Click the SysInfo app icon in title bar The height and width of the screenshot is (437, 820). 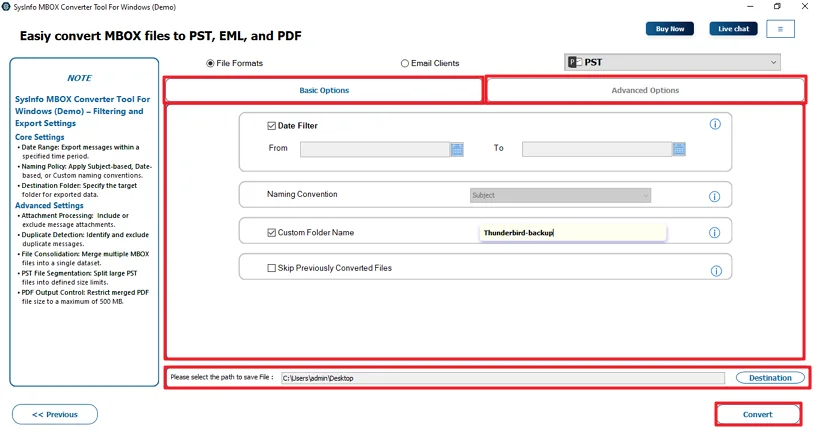6,7
